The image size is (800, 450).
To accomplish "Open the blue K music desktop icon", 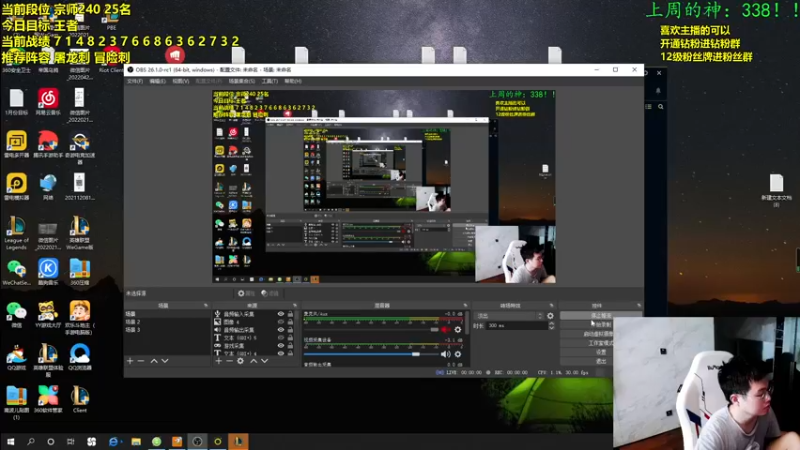I will (48, 271).
